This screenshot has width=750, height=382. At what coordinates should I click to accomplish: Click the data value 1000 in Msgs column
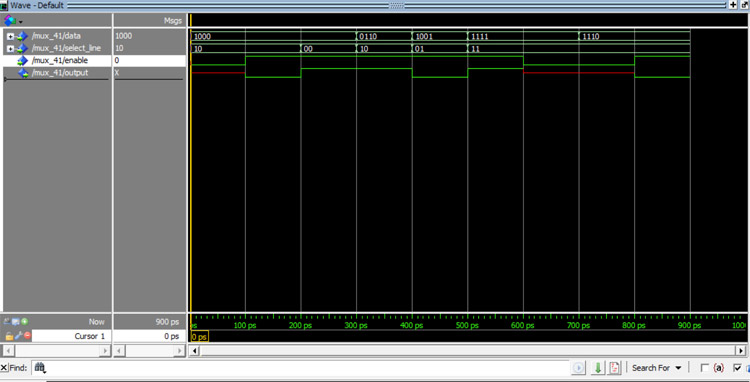123,36
